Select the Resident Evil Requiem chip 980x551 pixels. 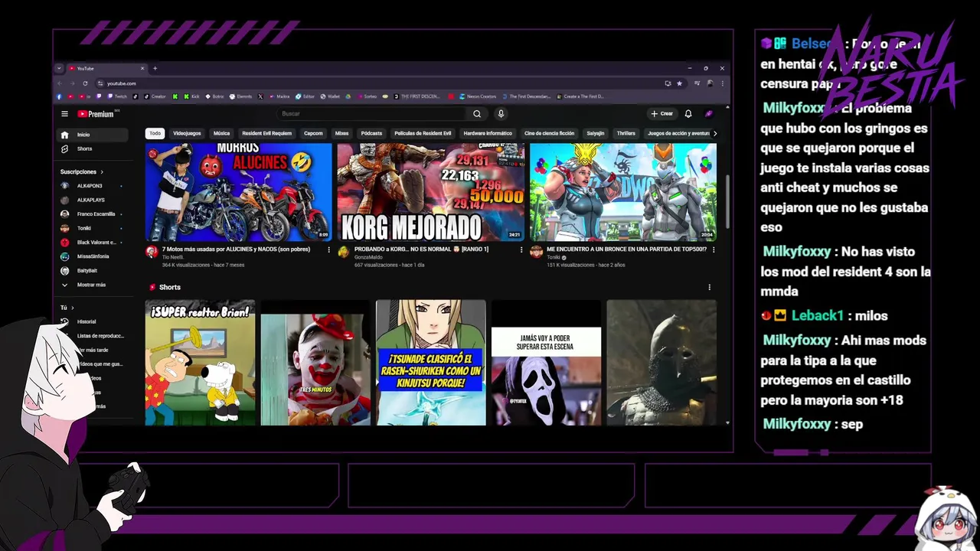[266, 133]
